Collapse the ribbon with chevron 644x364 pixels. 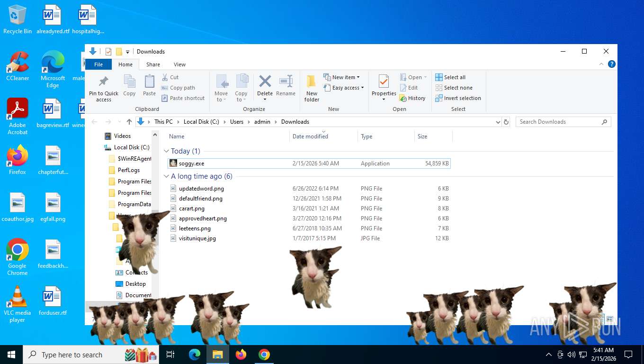[x=602, y=64]
